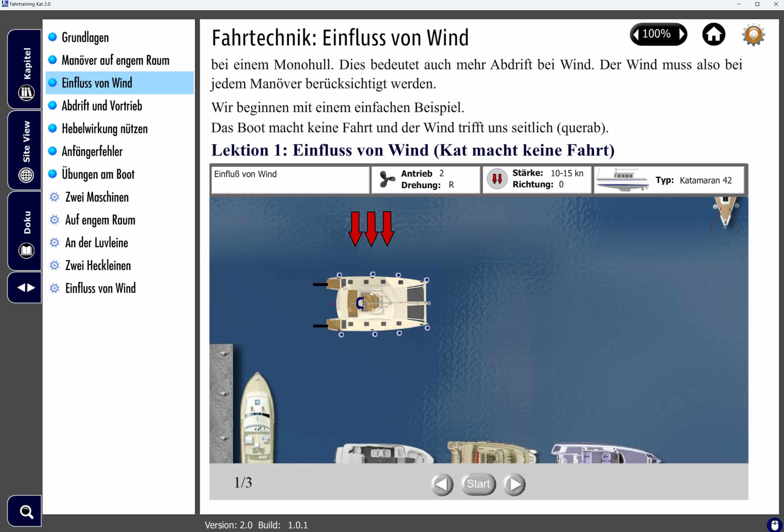Image resolution: width=784 pixels, height=532 pixels.
Task: Open the search magnifier in sidebar
Action: click(x=26, y=512)
